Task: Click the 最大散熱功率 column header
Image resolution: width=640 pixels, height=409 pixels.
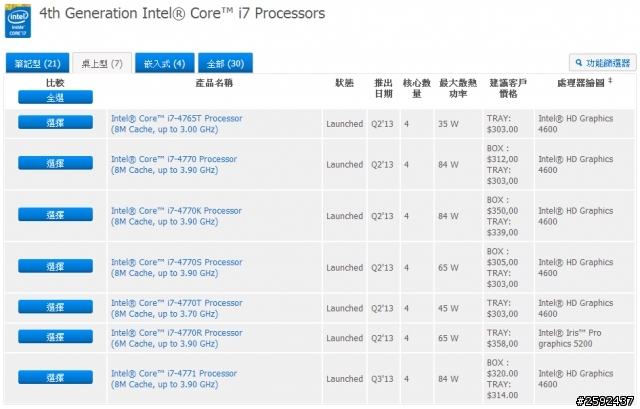Action: point(458,88)
